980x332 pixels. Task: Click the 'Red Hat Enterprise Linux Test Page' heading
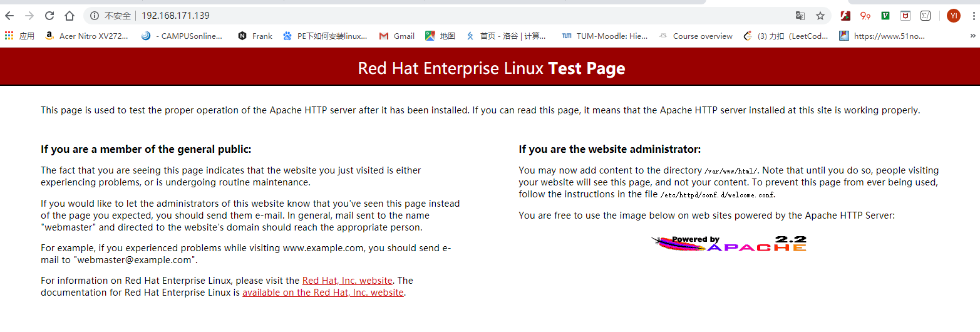point(492,68)
